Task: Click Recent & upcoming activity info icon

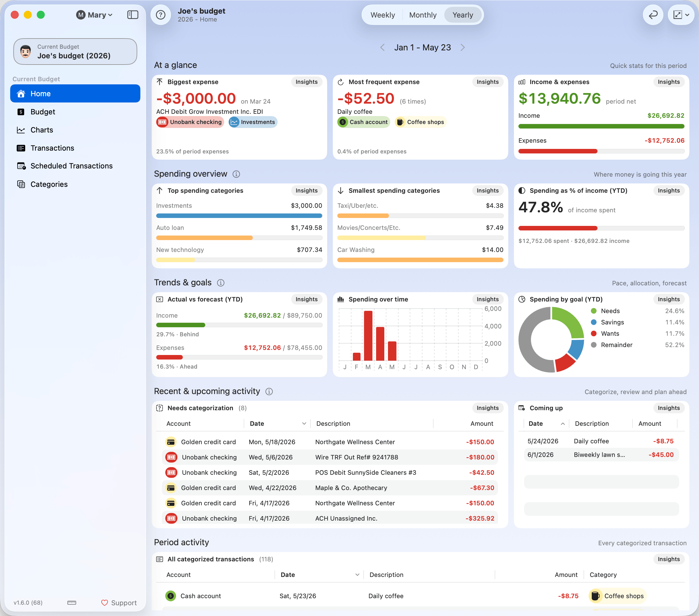Action: [x=269, y=392]
